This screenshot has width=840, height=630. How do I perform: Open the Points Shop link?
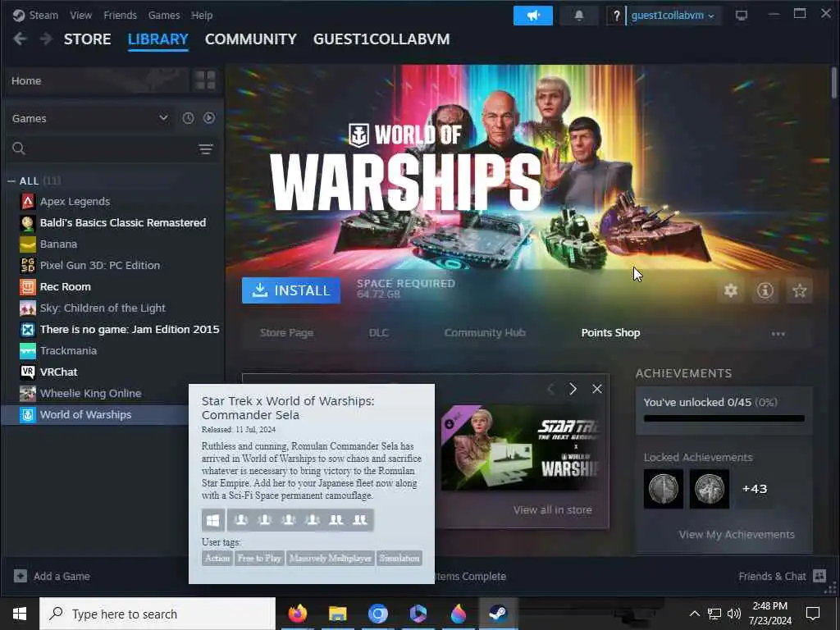[610, 333]
